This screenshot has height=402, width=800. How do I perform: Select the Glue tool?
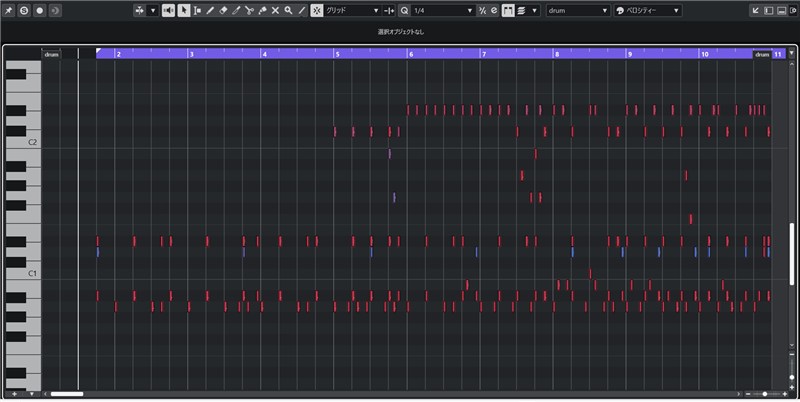pos(262,10)
